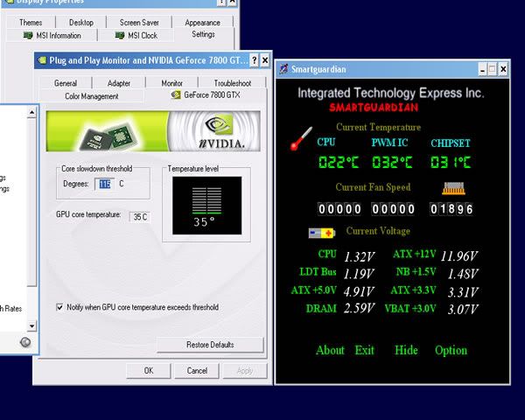Image resolution: width=525 pixels, height=420 pixels.
Task: Switch to the Color Management tab
Action: coord(92,96)
